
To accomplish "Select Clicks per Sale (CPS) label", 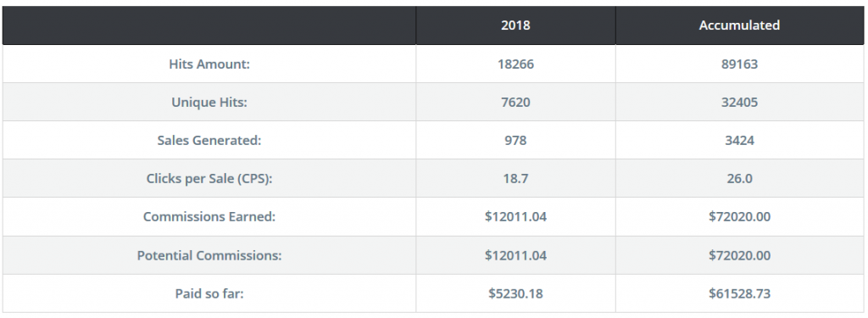I will click(209, 179).
